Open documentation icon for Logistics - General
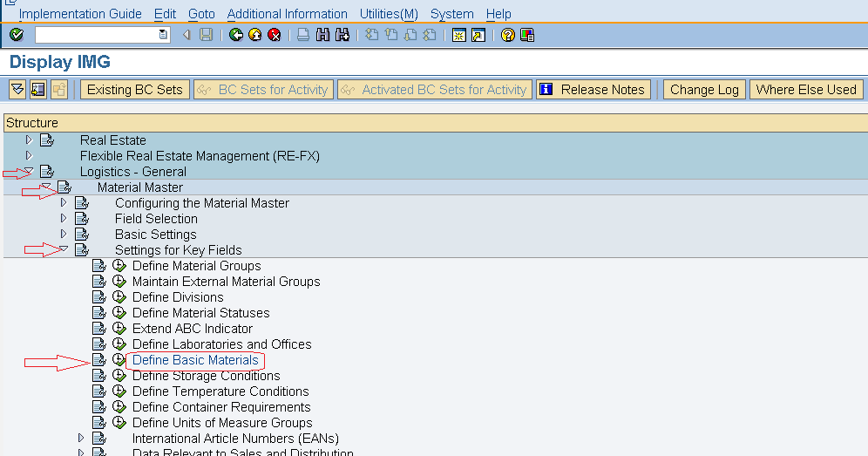This screenshot has height=456, width=868. (x=47, y=171)
